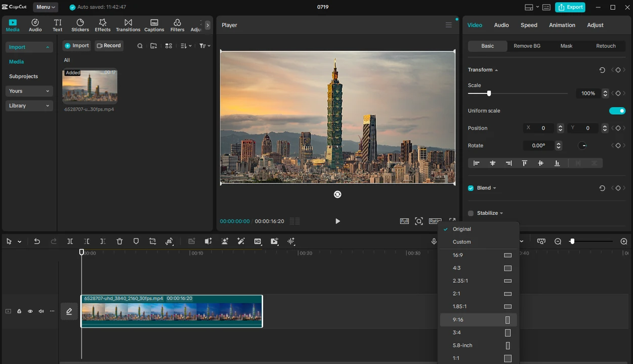Viewport: 633px width, 364px height.
Task: Switch to the Speed tab
Action: tap(529, 25)
